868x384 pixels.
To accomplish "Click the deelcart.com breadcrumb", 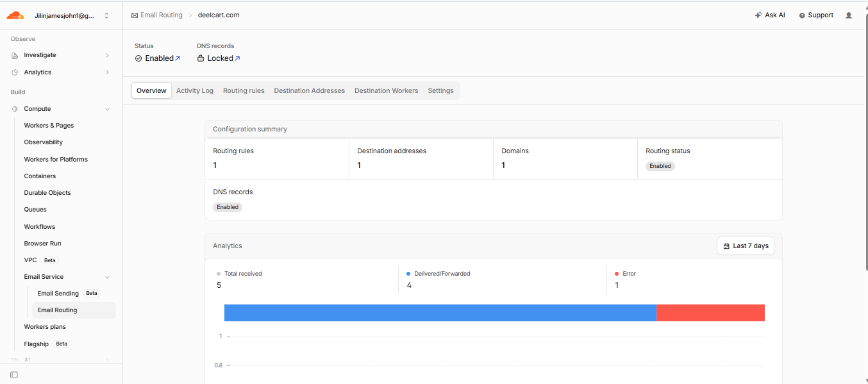I will (x=219, y=15).
